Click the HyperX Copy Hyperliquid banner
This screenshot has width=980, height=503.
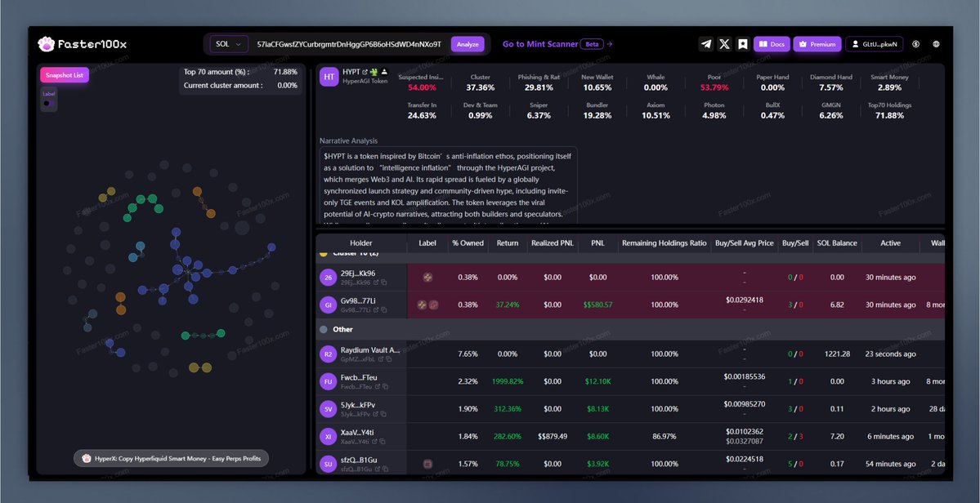[x=171, y=458]
